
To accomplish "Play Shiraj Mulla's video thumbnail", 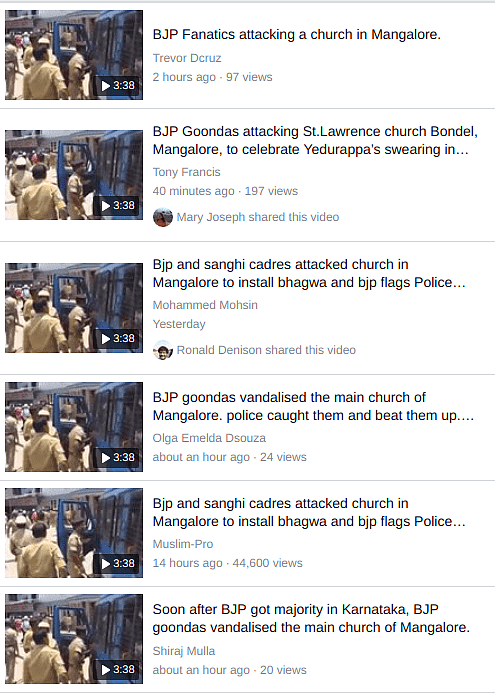I will point(74,639).
